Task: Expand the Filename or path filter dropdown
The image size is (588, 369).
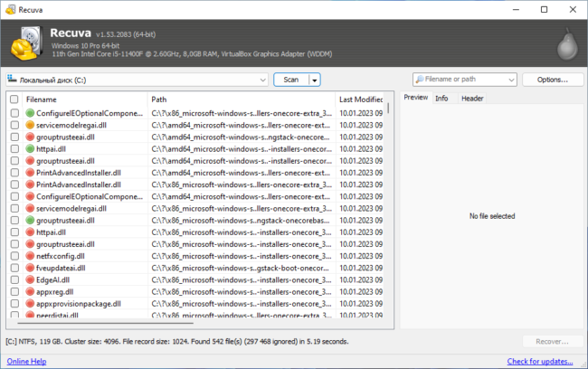Action: pyautogui.click(x=511, y=80)
